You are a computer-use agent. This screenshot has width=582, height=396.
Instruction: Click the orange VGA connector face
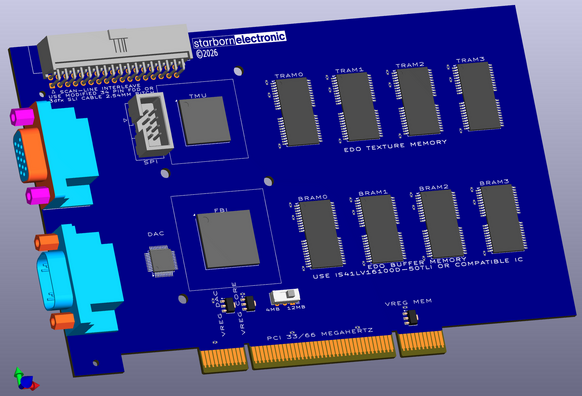click(30, 155)
